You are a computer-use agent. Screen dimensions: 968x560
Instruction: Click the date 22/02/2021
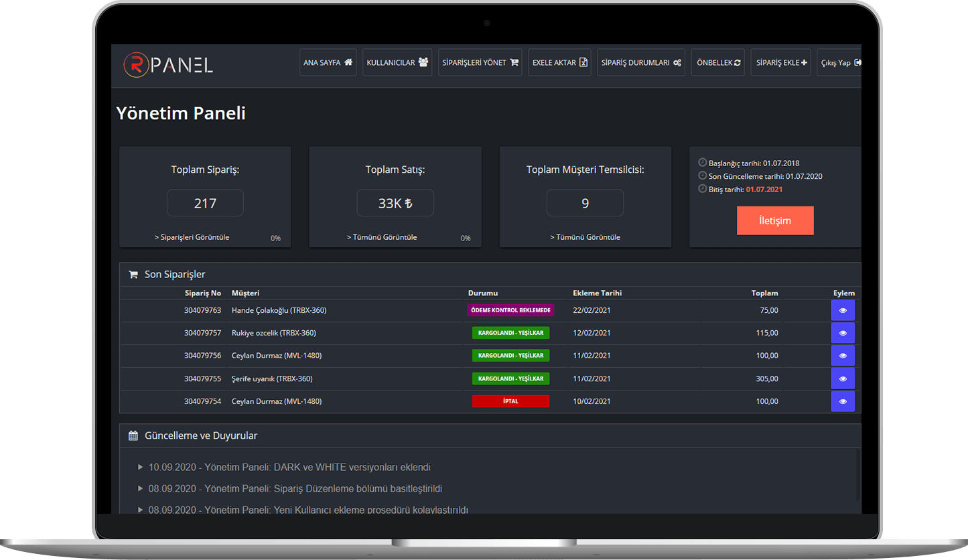pos(592,310)
